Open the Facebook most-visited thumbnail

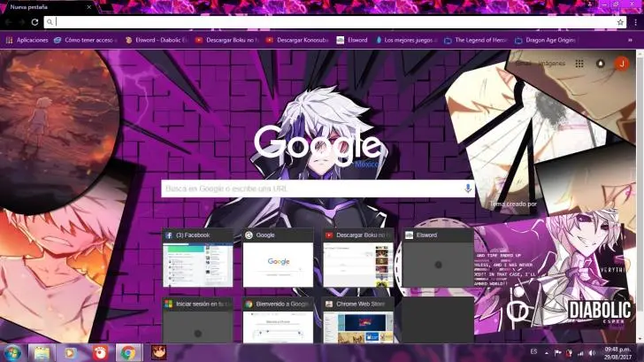click(x=197, y=258)
